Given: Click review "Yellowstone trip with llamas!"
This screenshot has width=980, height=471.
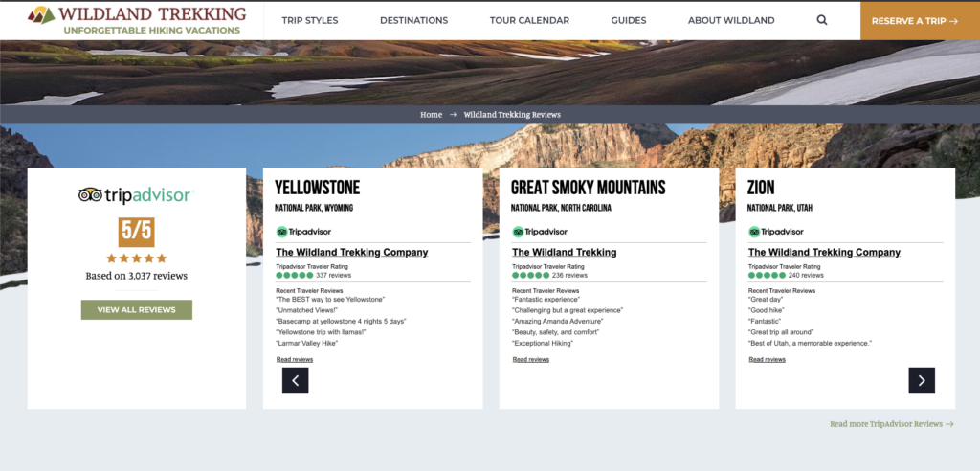Looking at the screenshot, I should coord(321,332).
